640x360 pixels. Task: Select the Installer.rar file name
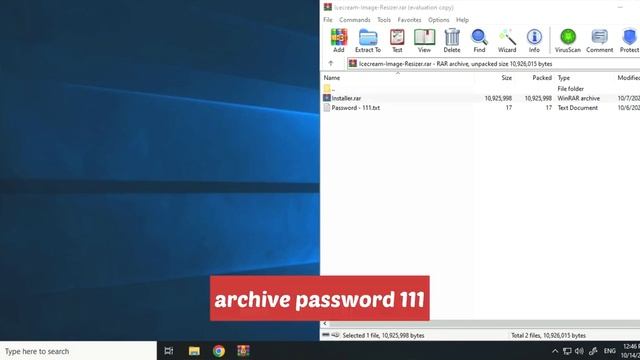tap(346, 98)
